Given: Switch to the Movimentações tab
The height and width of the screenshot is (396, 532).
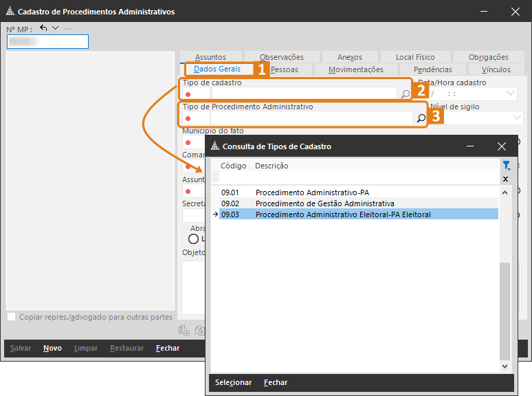Looking at the screenshot, I should pos(356,69).
